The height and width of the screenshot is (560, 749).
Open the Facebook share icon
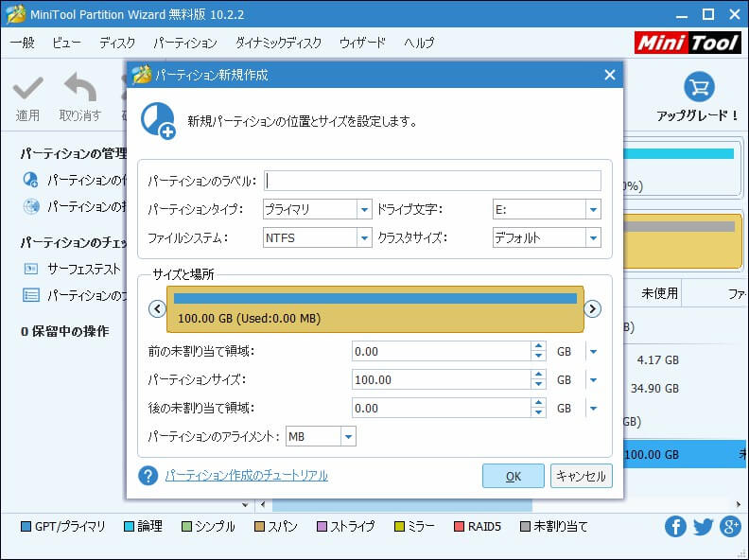[675, 527]
